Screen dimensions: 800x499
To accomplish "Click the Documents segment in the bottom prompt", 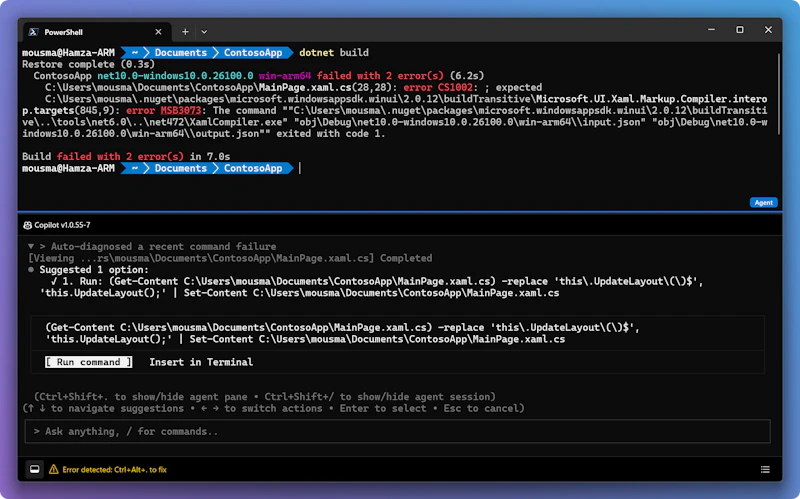I will point(181,168).
